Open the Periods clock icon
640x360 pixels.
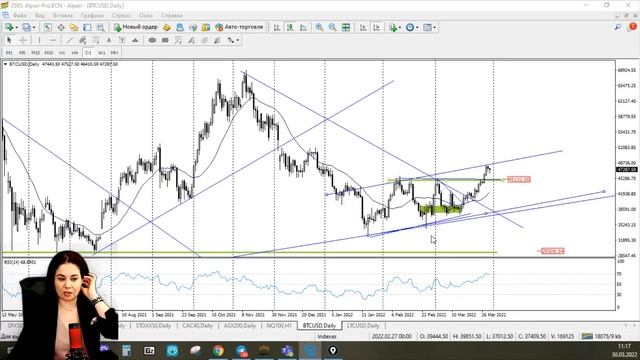pyautogui.click(x=410, y=27)
